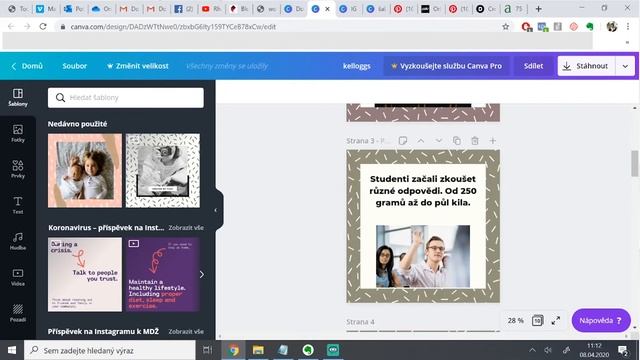Select the 'Studenti začali zkoušet' text block

click(x=423, y=191)
